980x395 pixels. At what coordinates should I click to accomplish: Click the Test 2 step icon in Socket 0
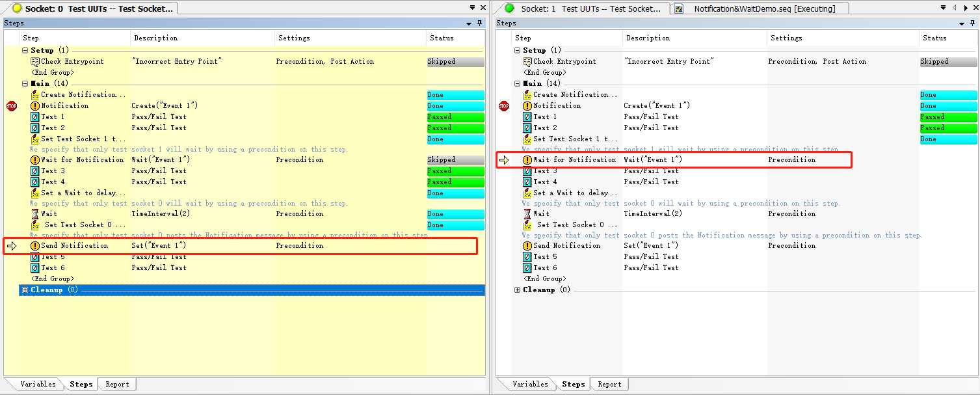pos(35,128)
